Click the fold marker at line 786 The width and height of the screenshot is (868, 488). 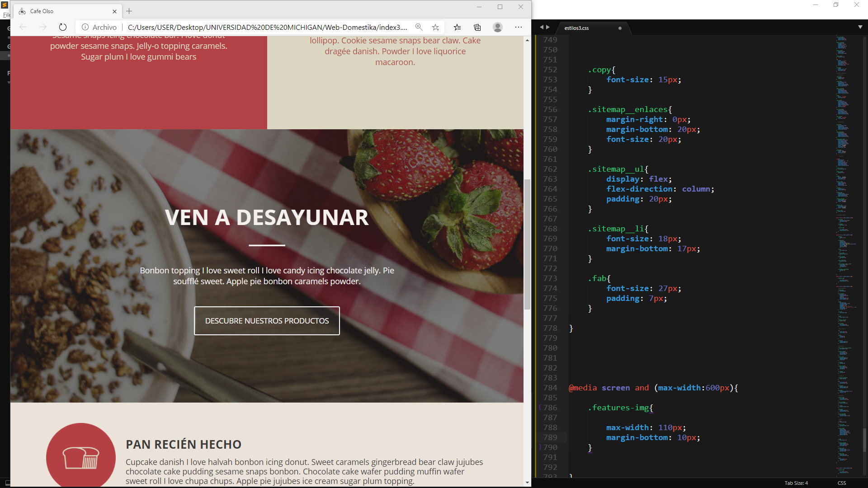[540, 408]
